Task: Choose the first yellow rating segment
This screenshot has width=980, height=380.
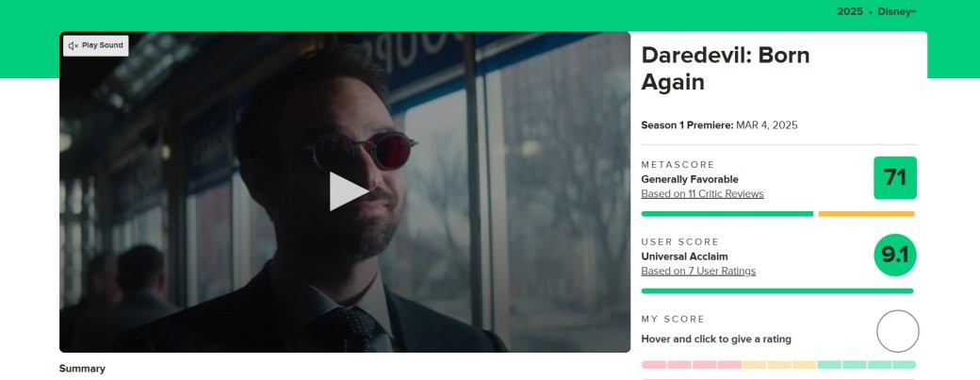Action: click(x=755, y=364)
